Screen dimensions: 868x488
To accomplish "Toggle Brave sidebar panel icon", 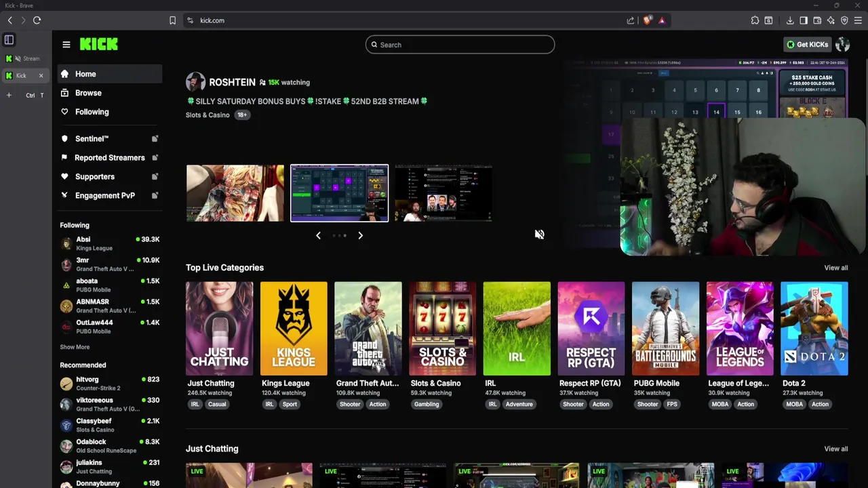I will click(804, 20).
